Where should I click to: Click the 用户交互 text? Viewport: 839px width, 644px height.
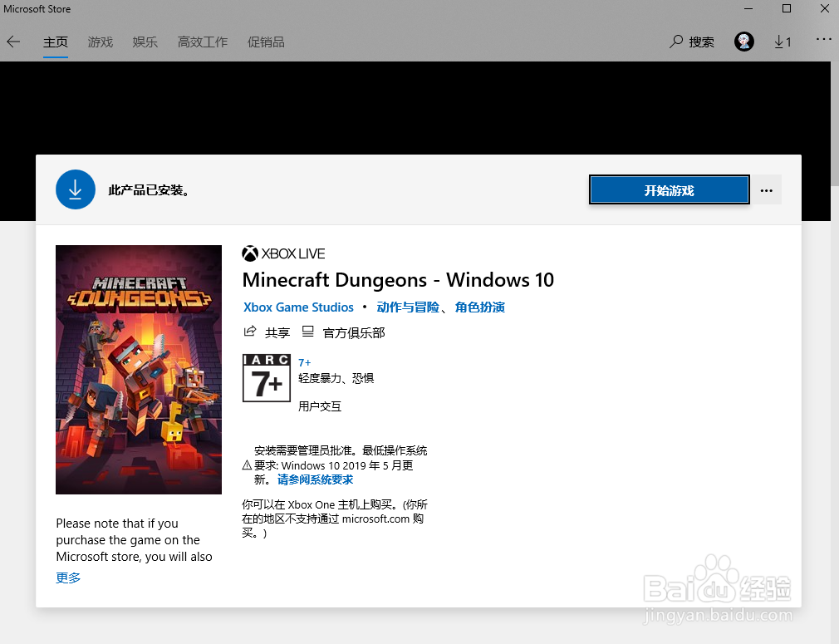click(320, 406)
